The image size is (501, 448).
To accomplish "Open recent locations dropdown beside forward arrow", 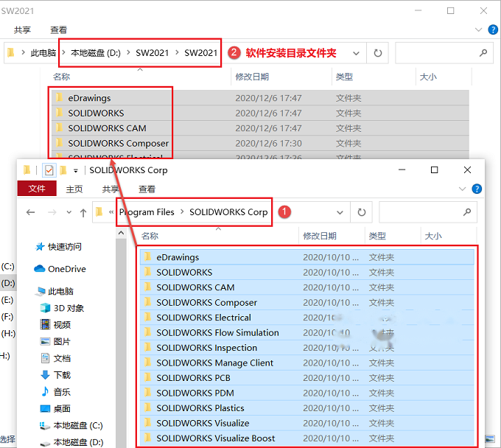I will pos(69,212).
